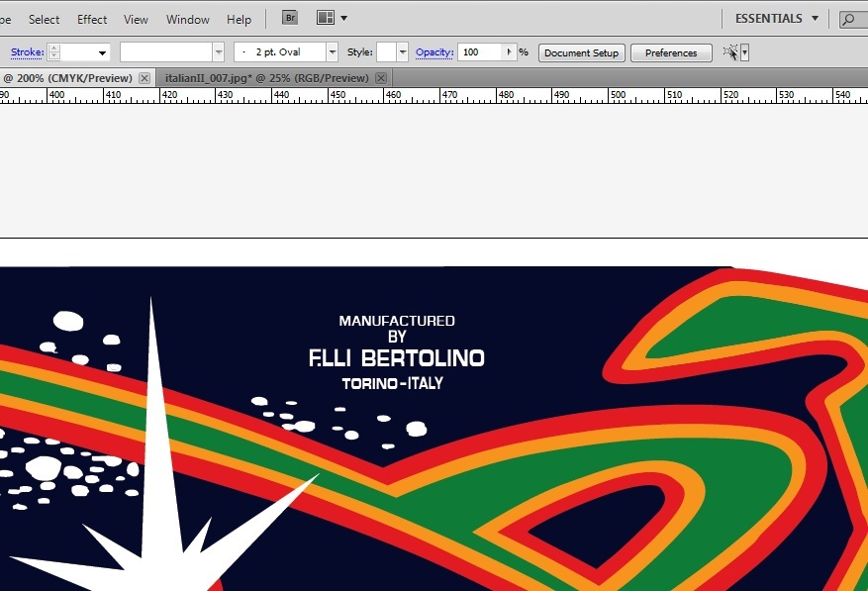Open the variable width profile dropdown
Image resolution: width=868 pixels, height=591 pixels.
[219, 52]
